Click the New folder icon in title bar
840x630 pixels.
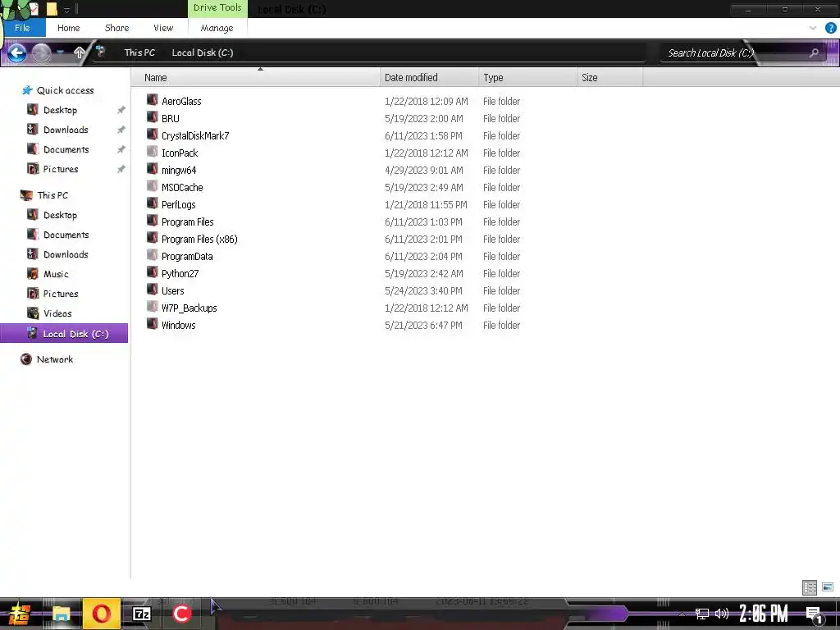[52, 9]
